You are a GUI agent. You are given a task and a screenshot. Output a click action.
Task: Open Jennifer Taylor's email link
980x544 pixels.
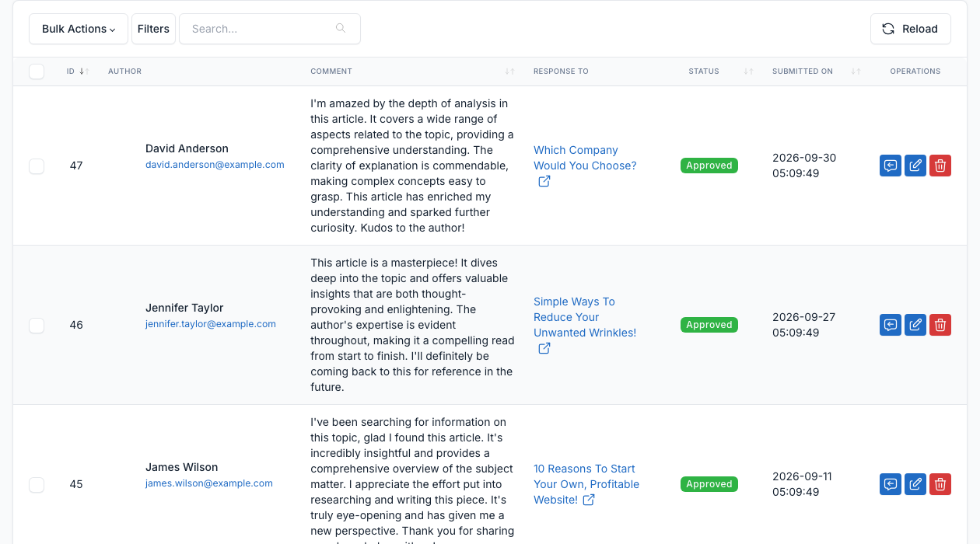211,324
